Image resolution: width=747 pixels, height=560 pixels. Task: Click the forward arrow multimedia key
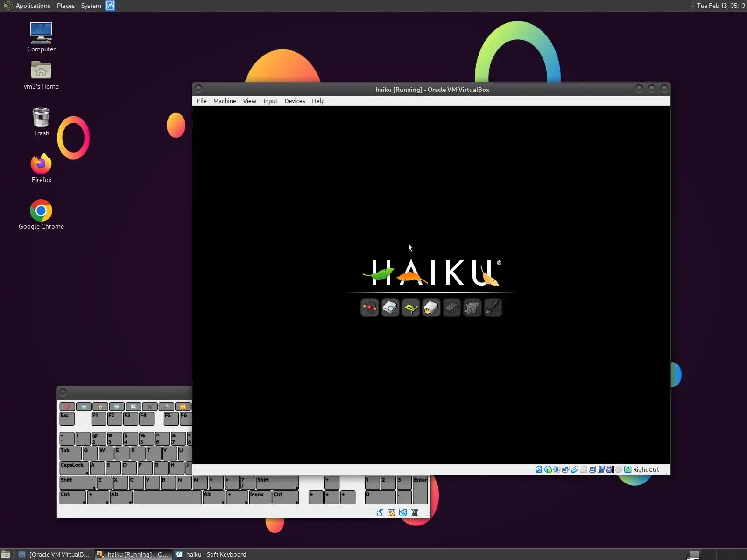click(117, 406)
